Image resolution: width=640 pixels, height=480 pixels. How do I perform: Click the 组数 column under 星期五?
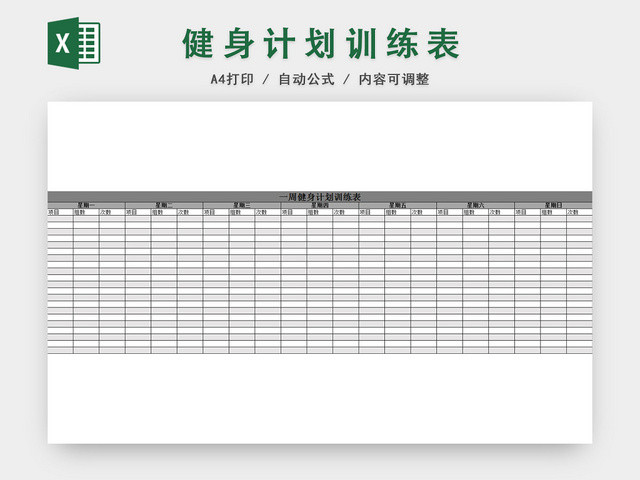point(398,212)
